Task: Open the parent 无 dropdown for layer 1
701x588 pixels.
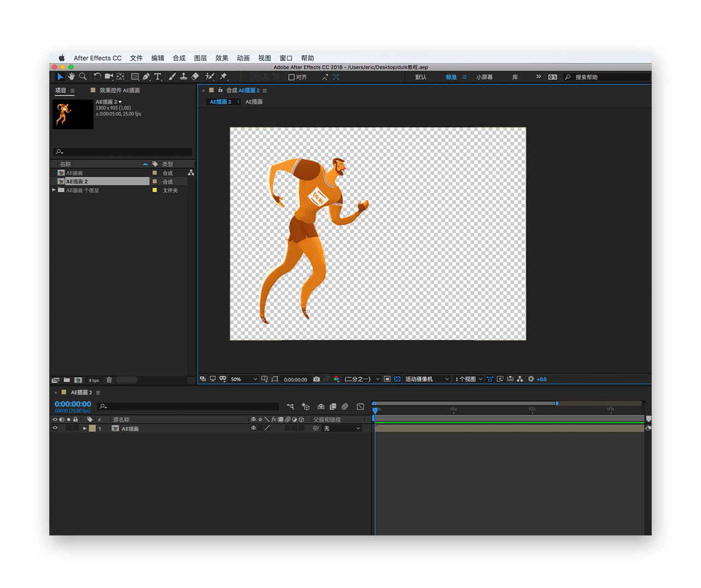Action: (x=342, y=428)
